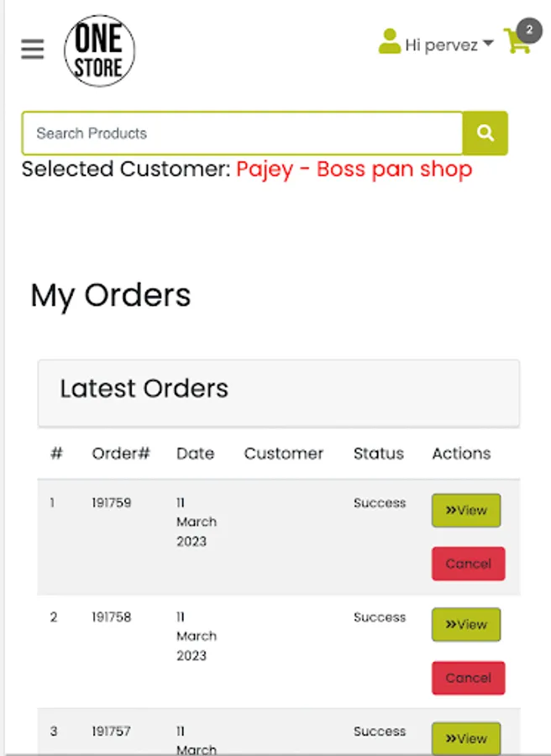
Task: Click the magnifier search button
Action: pos(485,133)
